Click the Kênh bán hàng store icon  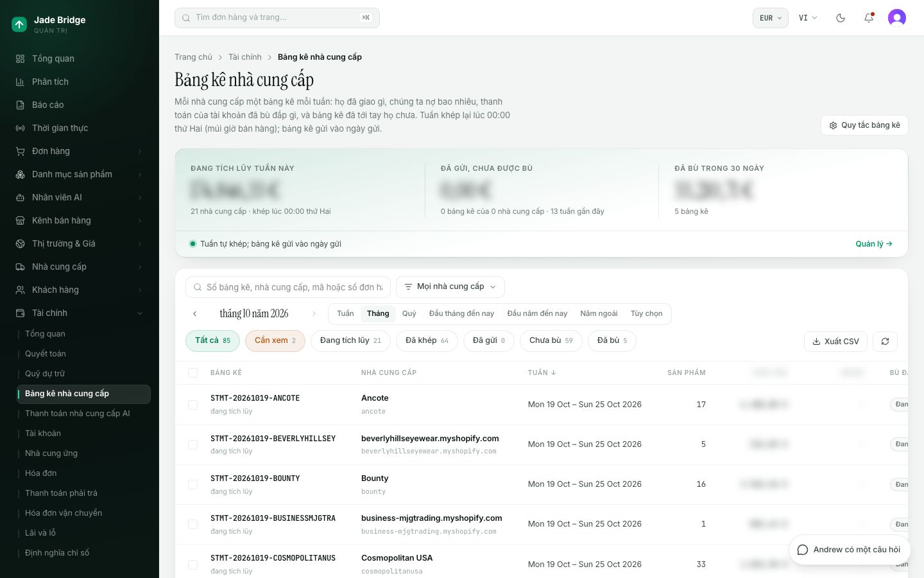coord(20,220)
